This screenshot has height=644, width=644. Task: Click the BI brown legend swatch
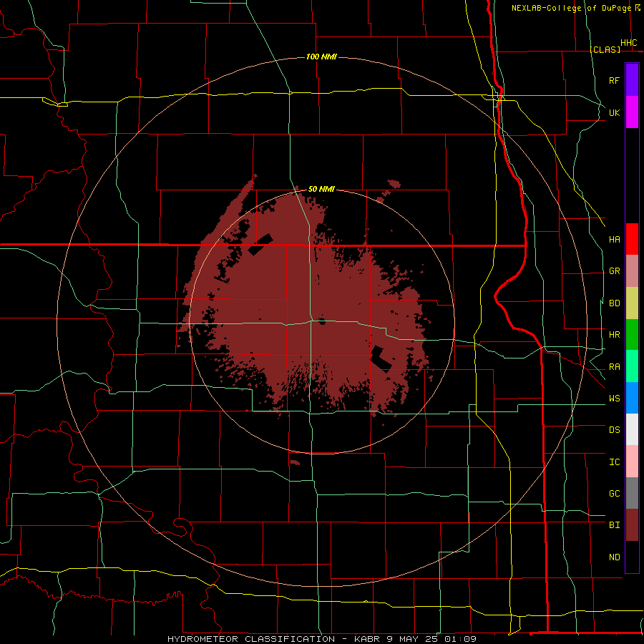click(632, 525)
